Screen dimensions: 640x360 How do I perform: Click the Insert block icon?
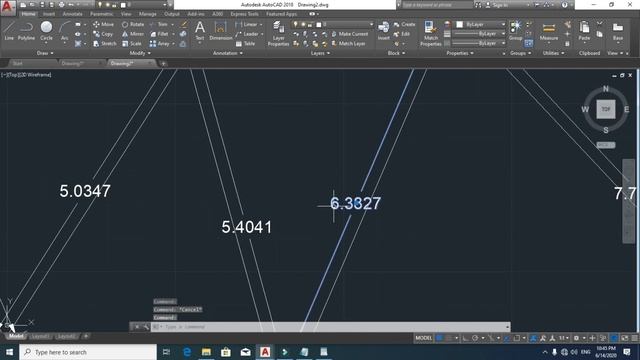pyautogui.click(x=383, y=31)
